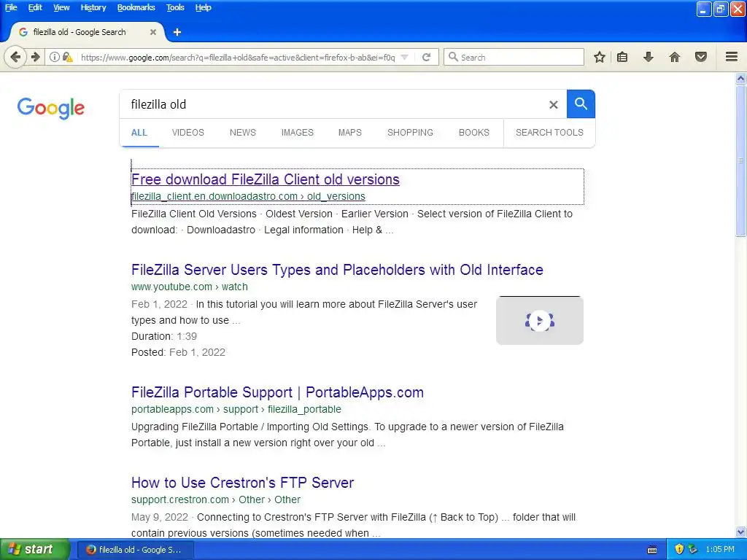Switch to VIDEOS results

(188, 133)
